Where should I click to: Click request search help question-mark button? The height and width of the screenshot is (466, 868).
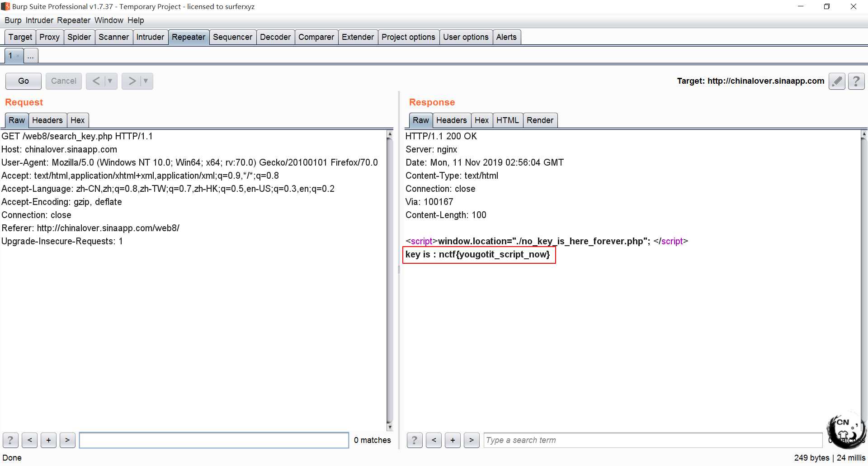pos(10,440)
